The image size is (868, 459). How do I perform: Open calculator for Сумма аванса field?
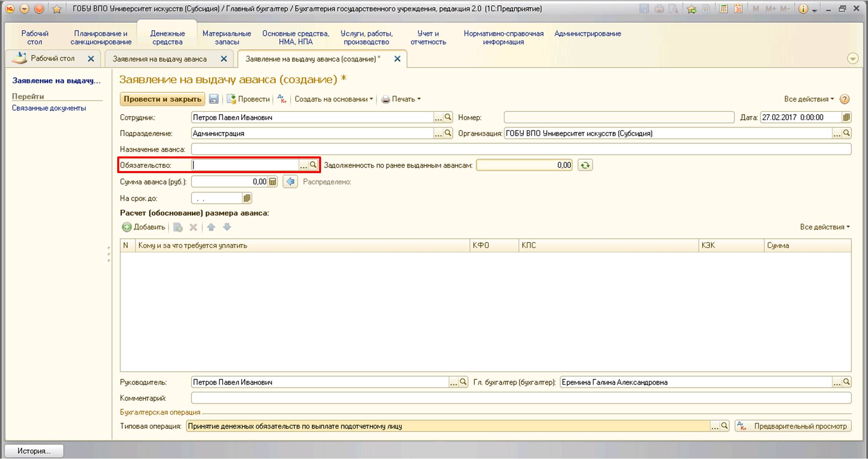272,182
